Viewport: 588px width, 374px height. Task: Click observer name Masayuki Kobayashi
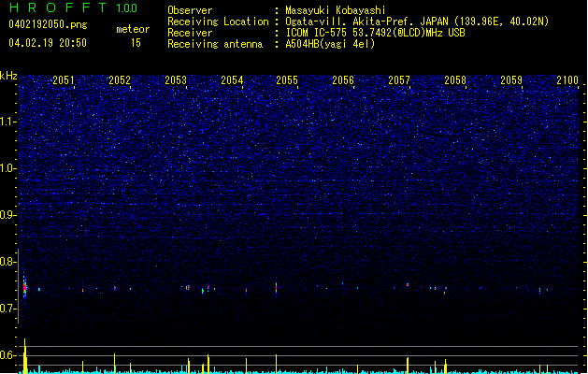tap(336, 10)
